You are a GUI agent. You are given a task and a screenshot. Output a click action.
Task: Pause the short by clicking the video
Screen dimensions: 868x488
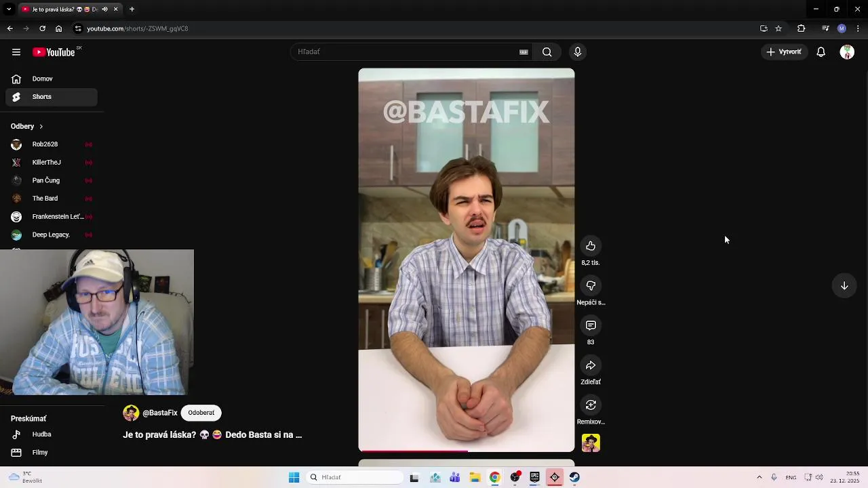(x=467, y=260)
